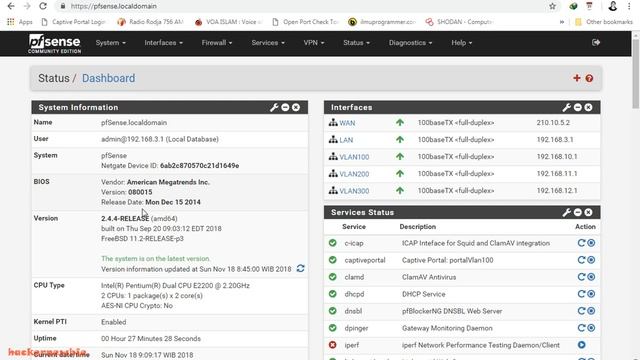Select WAN IP address 210.10.5.2
The width and height of the screenshot is (640, 360).
[553, 122]
